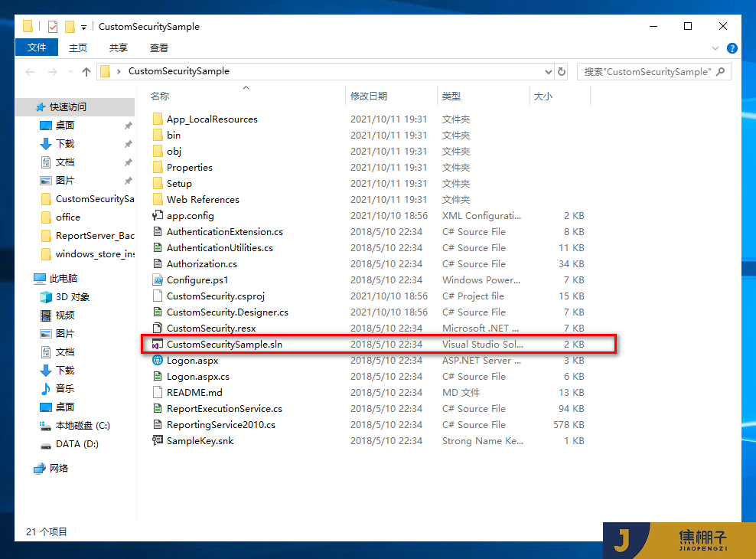Expand the ribbon with the chevron near Help
756x559 pixels.
[x=715, y=47]
